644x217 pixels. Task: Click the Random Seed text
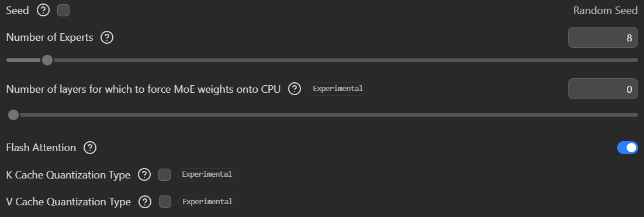[605, 10]
